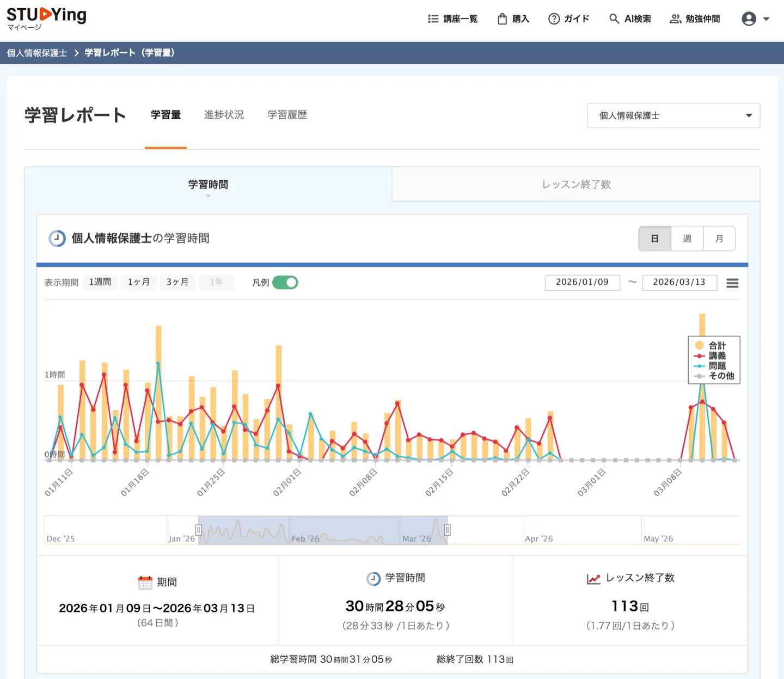Screen dimensions: 784x679
Task: Click the 03月08日 axis label
Action: [x=667, y=481]
